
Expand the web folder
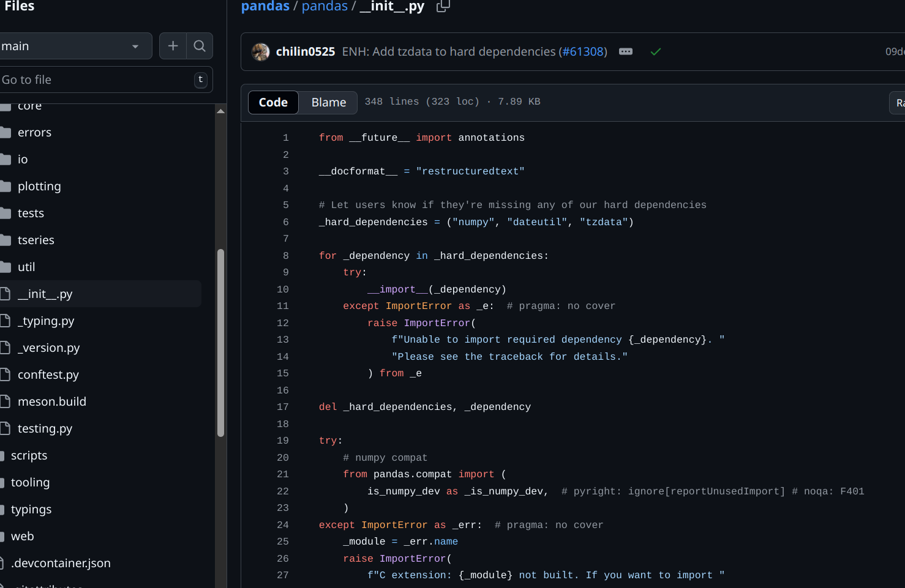22,536
